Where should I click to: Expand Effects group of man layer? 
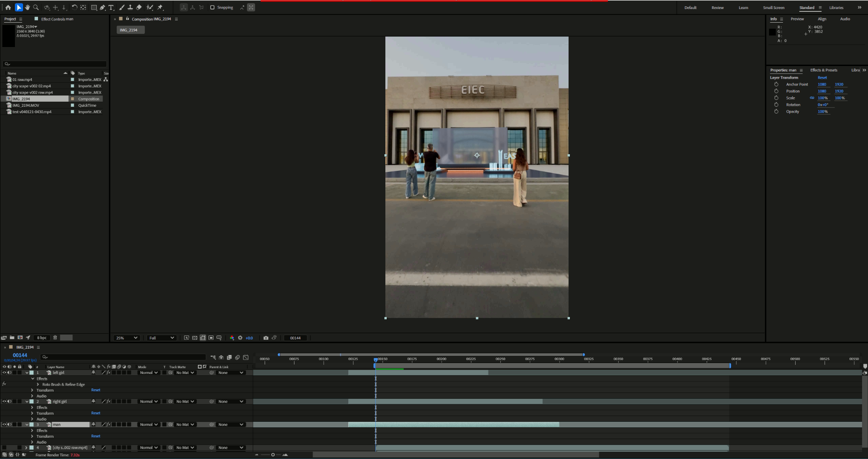pos(32,431)
